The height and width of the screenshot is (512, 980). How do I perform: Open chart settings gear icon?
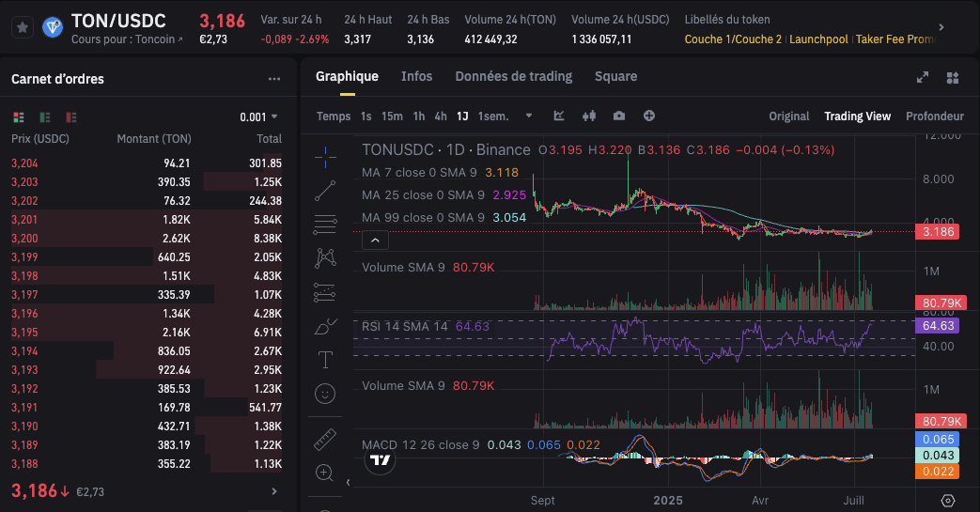pos(948,500)
